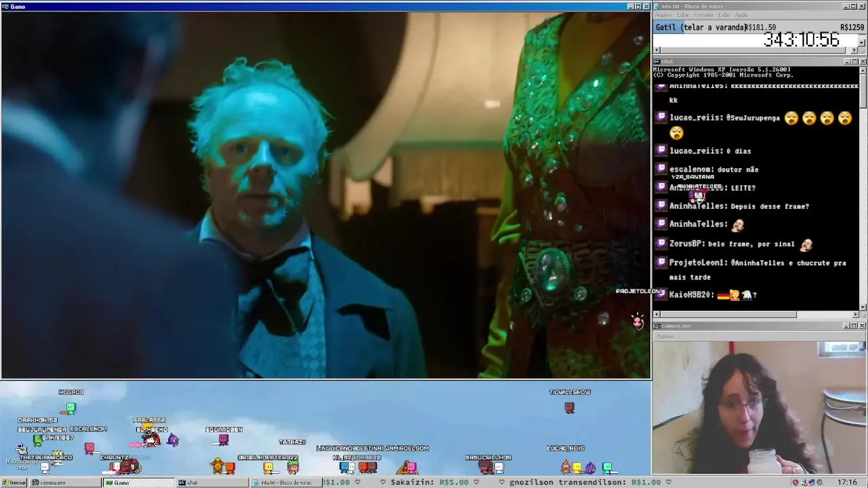
Task: Click the notepad icon in info.txt title bar
Action: (657, 6)
